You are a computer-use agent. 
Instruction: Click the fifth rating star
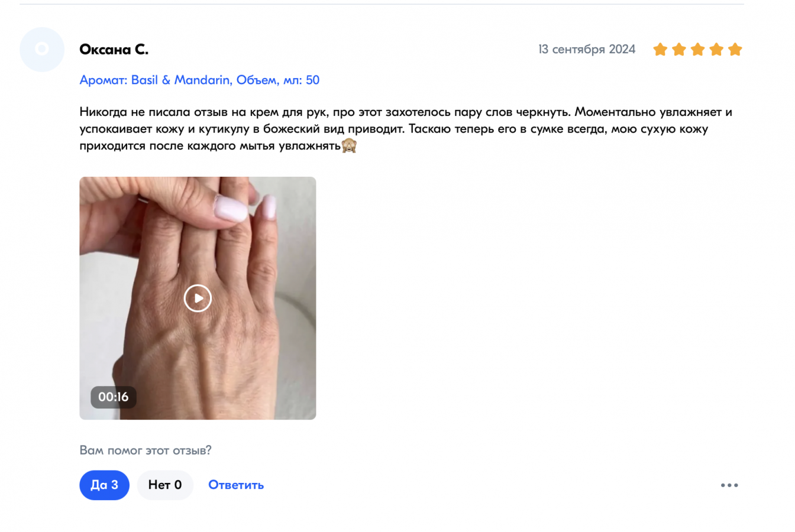point(735,49)
